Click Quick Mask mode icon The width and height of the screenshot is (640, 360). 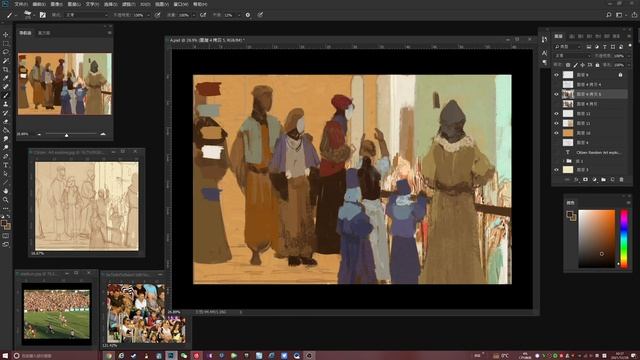pyautogui.click(x=6, y=236)
